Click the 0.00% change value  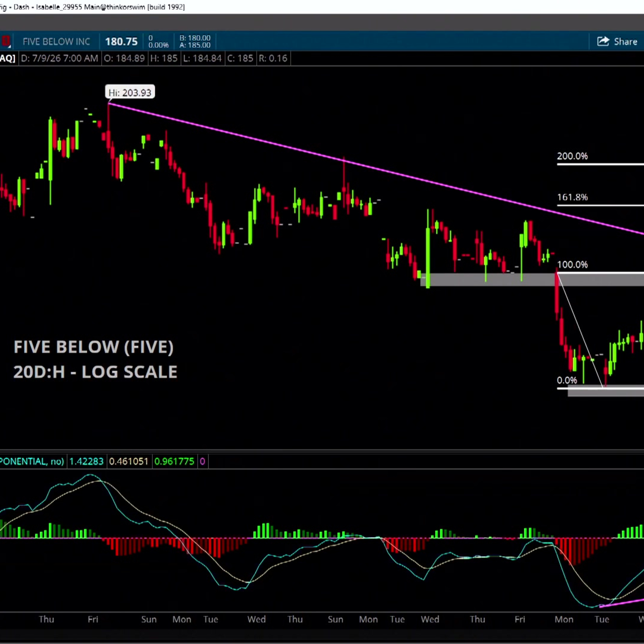159,45
